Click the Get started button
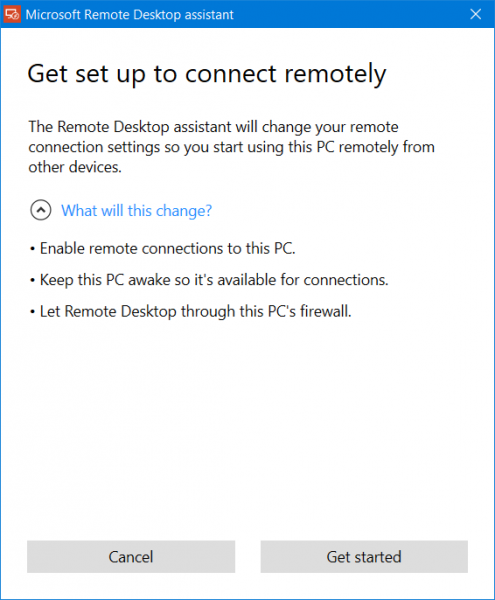Image resolution: width=495 pixels, height=600 pixels. 364,556
